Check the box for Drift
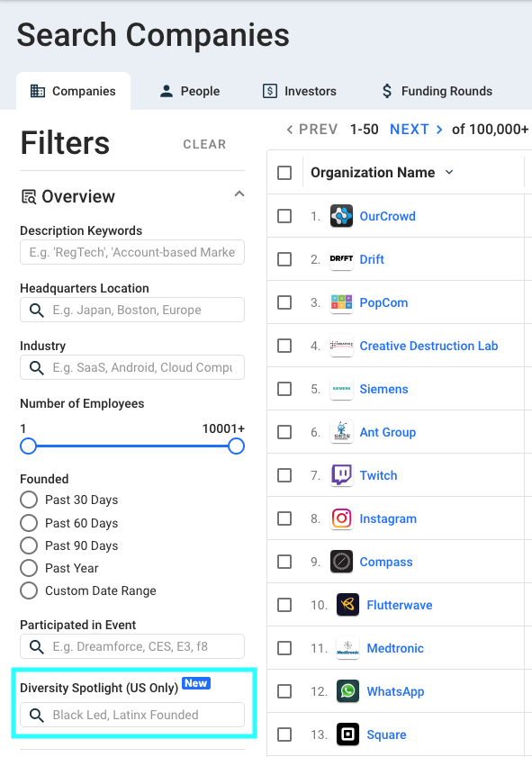 pyautogui.click(x=284, y=259)
